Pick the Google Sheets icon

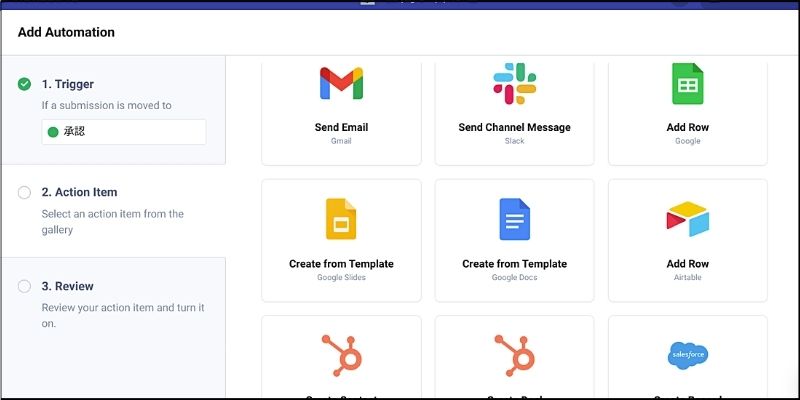click(687, 83)
